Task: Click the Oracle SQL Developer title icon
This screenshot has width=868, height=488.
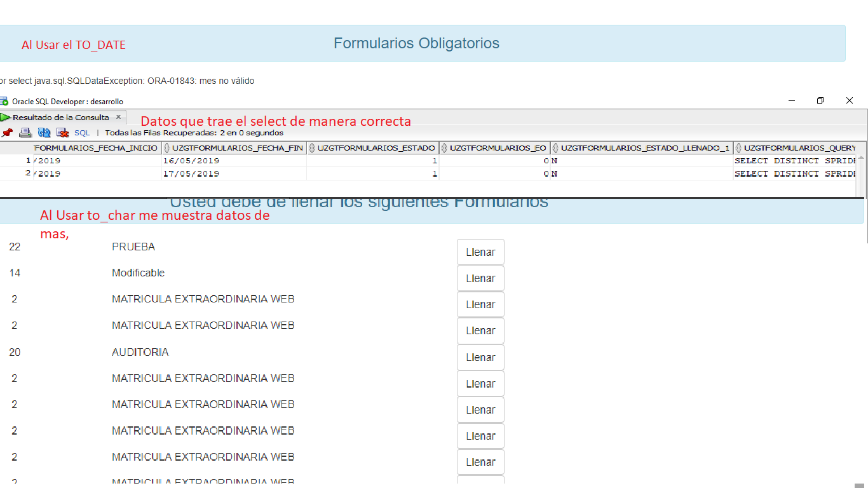Action: [x=4, y=101]
